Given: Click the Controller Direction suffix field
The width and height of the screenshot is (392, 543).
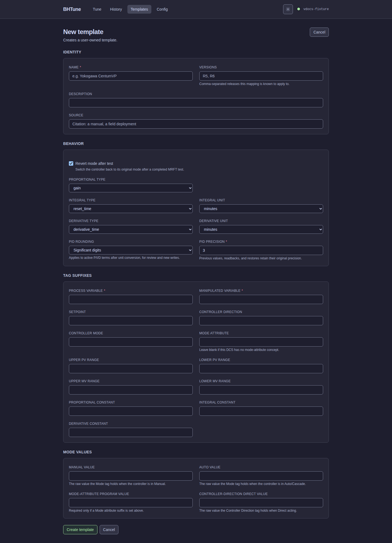Looking at the screenshot, I should pyautogui.click(x=261, y=321).
